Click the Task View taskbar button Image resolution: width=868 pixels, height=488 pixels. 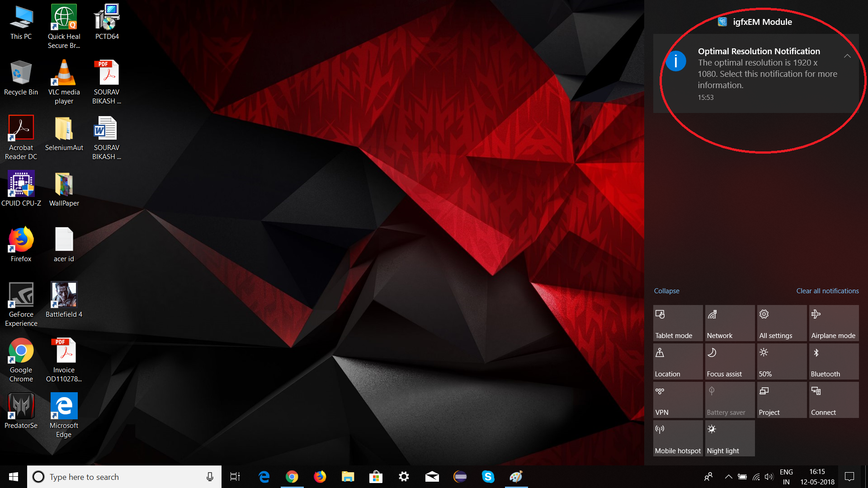pos(235,477)
